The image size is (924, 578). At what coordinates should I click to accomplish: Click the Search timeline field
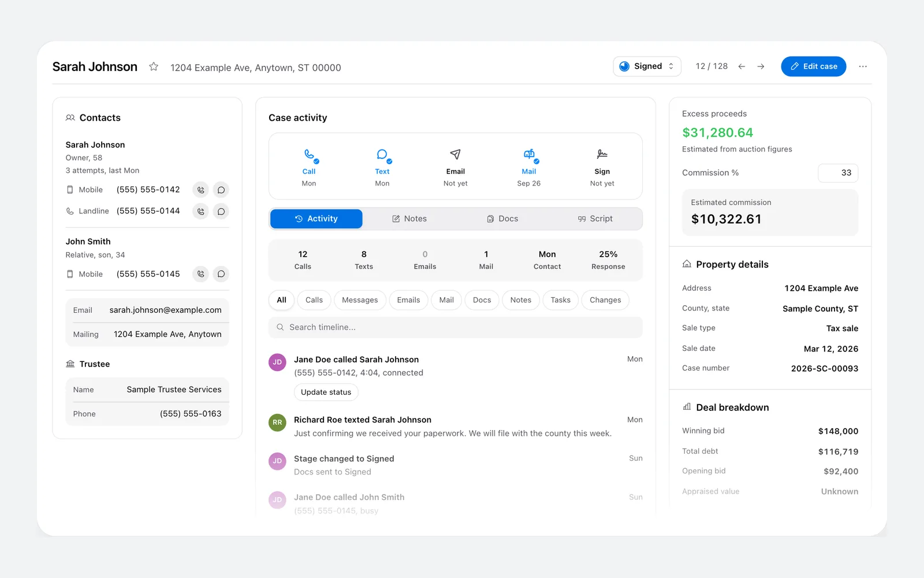tap(456, 327)
